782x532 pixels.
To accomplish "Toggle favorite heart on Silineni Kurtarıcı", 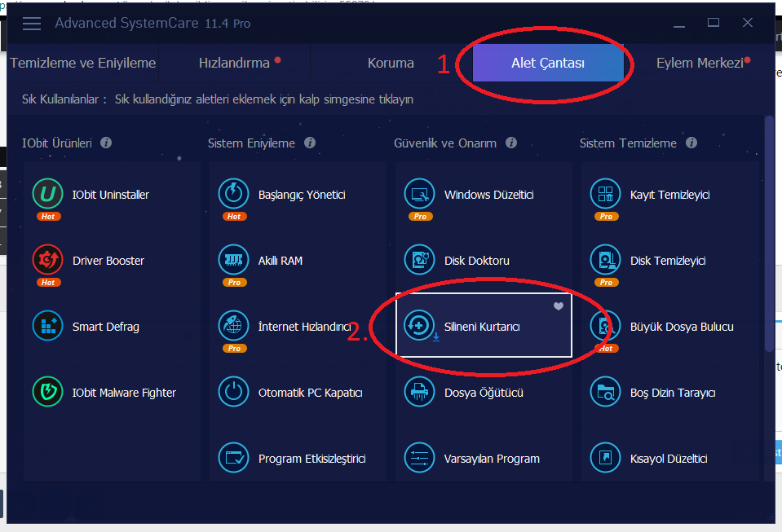I will 559,306.
